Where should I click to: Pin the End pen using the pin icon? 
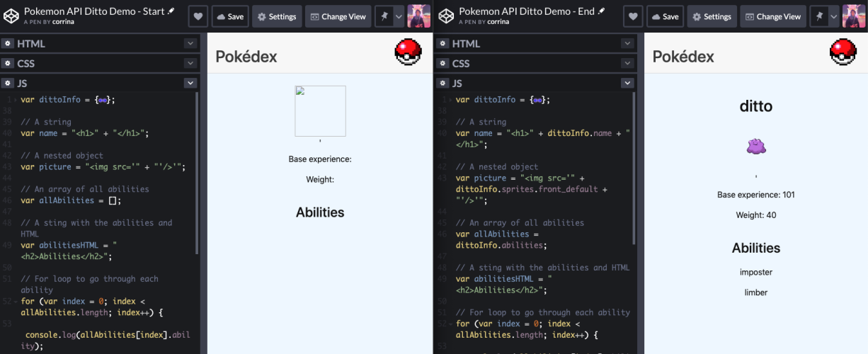pyautogui.click(x=819, y=16)
